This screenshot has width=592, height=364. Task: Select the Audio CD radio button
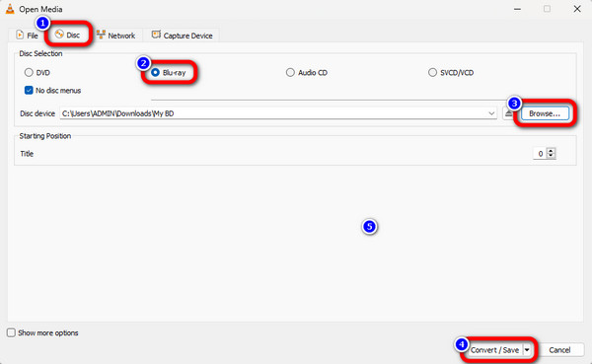[290, 72]
